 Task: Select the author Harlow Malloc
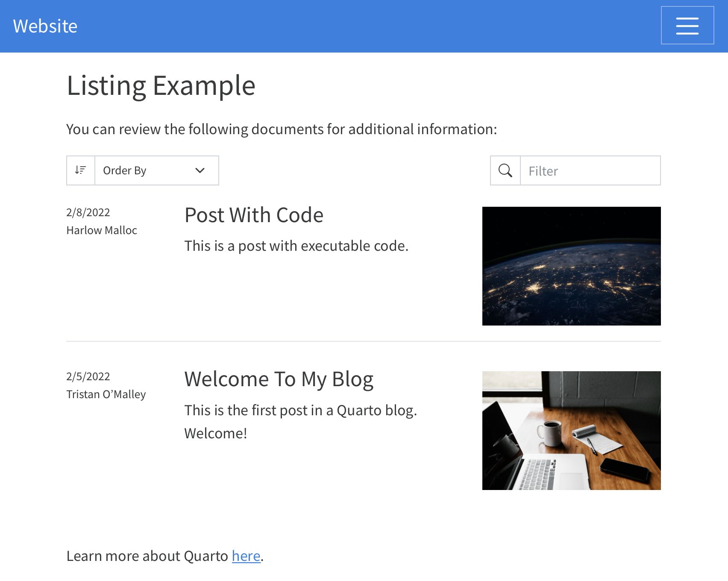tap(102, 230)
